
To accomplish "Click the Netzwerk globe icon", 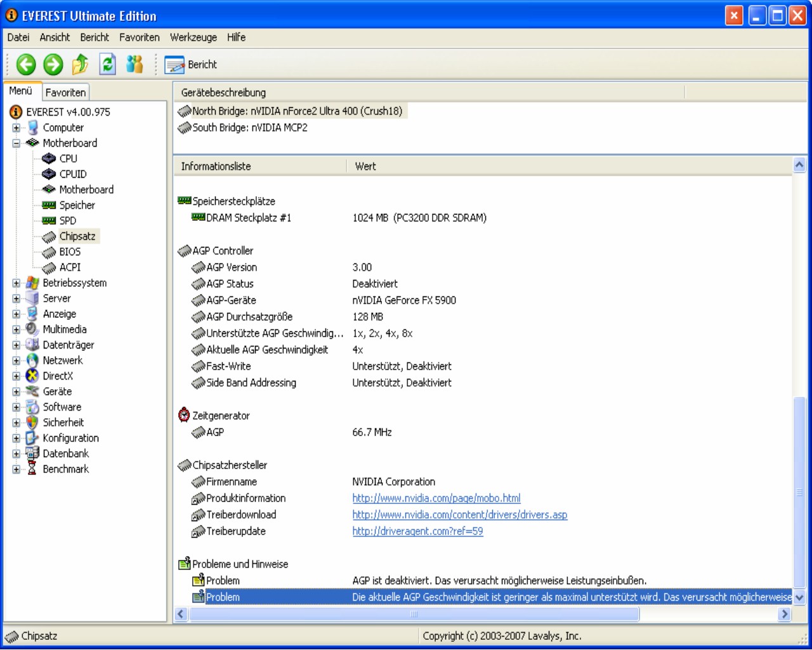I will point(32,361).
